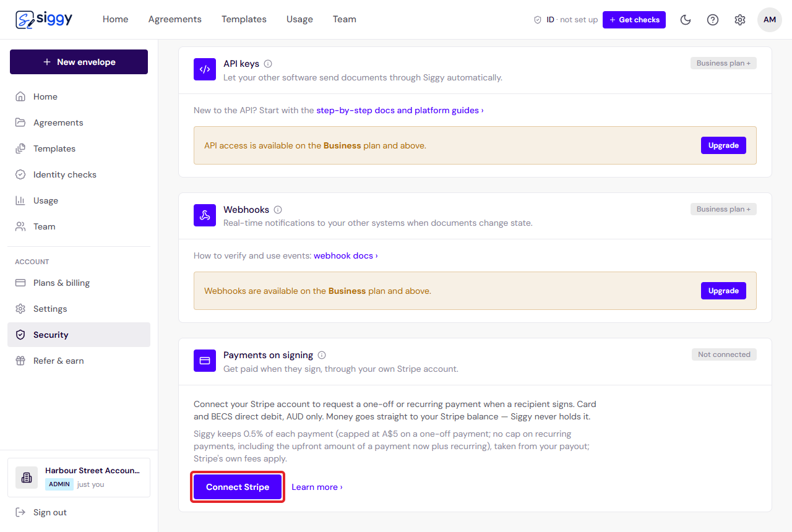
Task: Open the Harbour Street Accoun… workspace card
Action: (79, 478)
